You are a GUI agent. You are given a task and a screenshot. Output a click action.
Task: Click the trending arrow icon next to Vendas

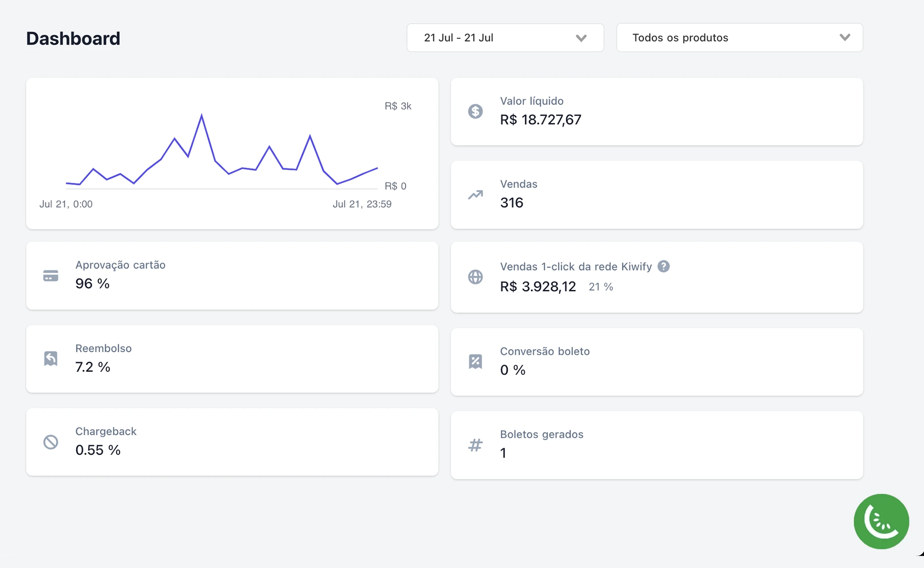(x=475, y=195)
